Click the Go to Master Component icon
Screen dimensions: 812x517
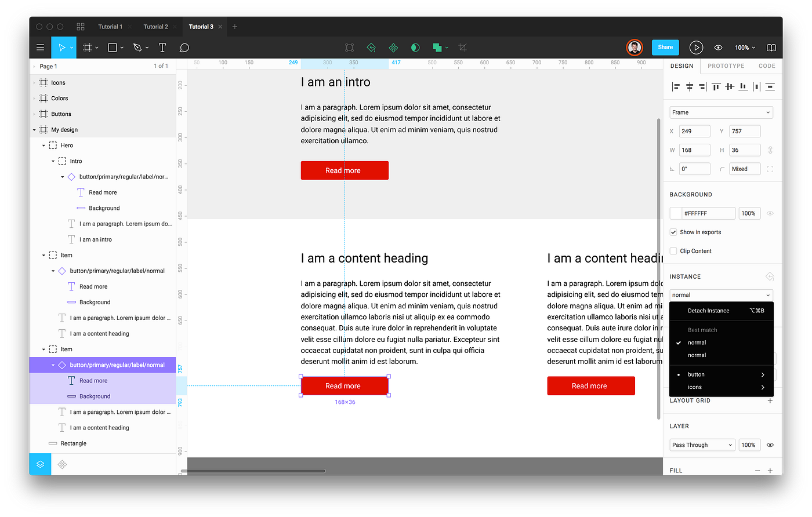pyautogui.click(x=371, y=48)
